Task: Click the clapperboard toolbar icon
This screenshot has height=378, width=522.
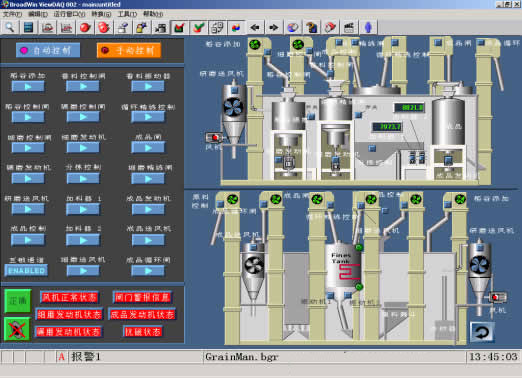Action: (x=349, y=27)
